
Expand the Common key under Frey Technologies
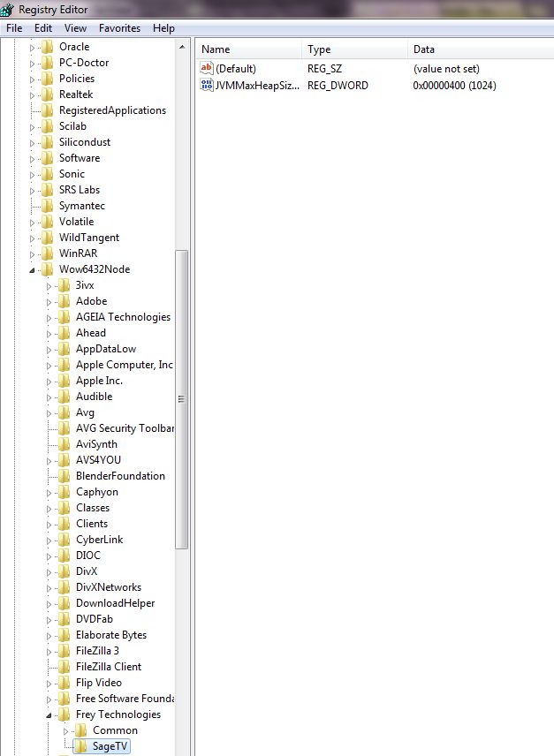point(66,732)
